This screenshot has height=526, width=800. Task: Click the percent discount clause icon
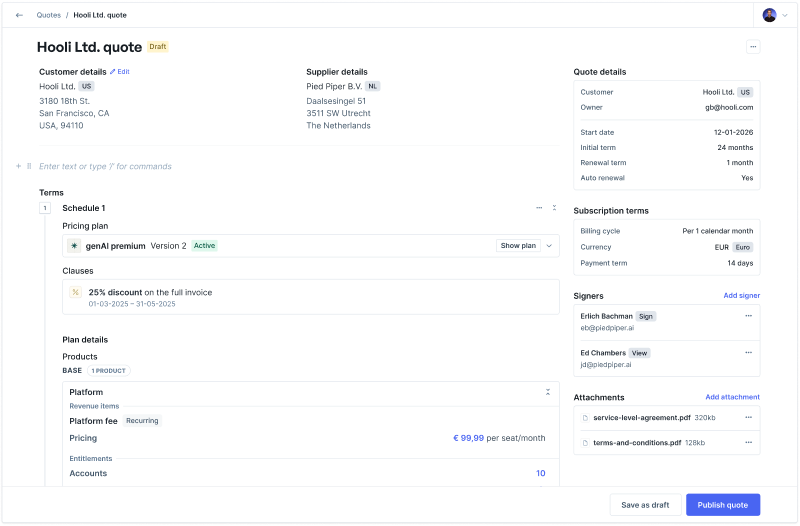(x=76, y=292)
